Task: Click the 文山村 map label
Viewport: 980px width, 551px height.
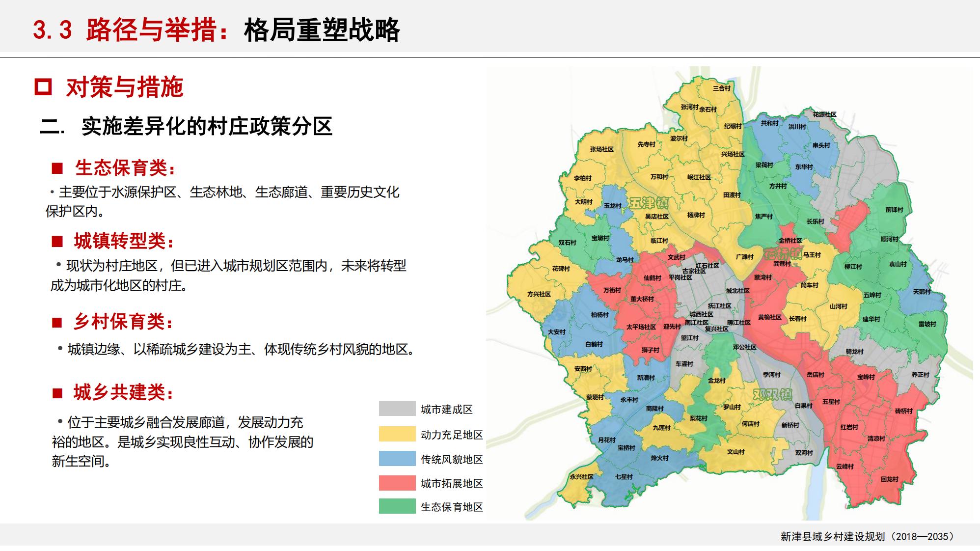Action: 736,452
